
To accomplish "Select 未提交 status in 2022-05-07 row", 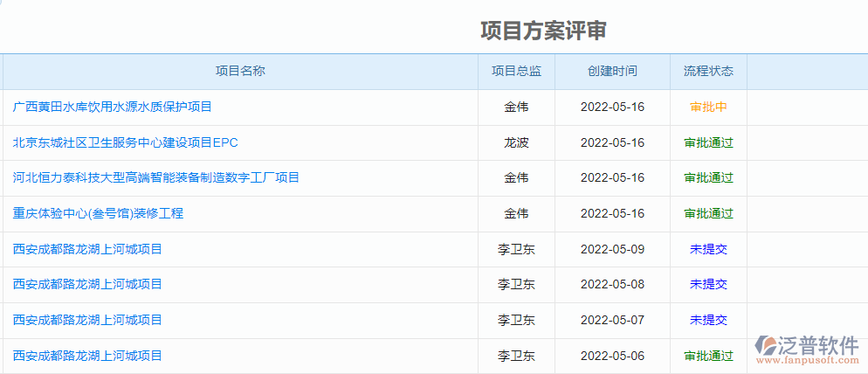I will (708, 320).
